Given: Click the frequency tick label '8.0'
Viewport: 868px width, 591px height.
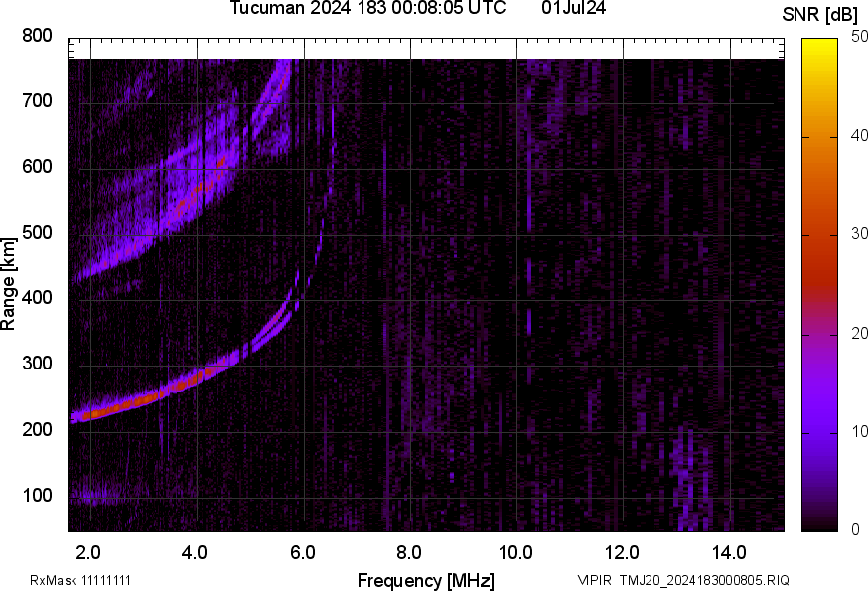Looking at the screenshot, I should tap(408, 553).
